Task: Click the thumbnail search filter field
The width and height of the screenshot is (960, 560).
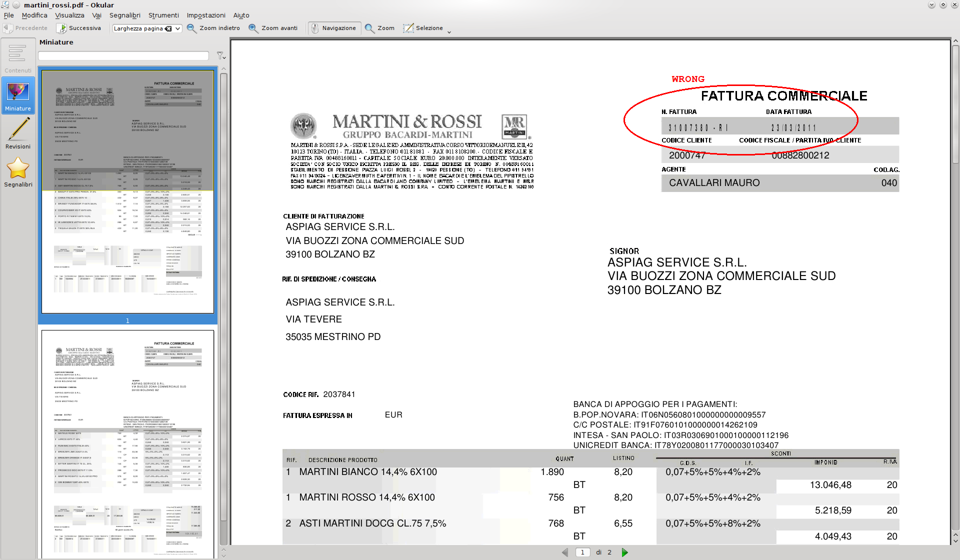Action: (123, 56)
